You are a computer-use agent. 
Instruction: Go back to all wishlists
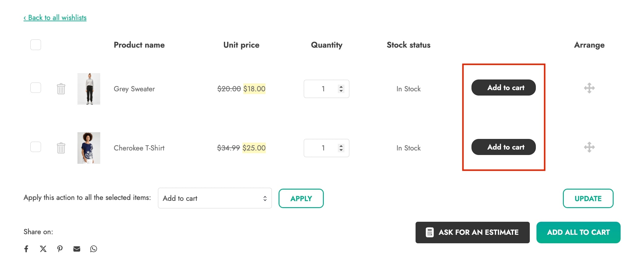(x=55, y=18)
